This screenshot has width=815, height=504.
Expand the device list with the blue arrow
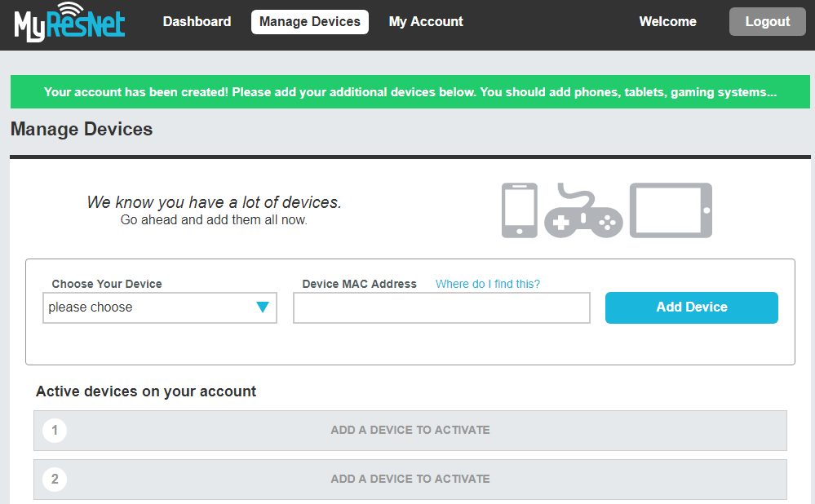pos(262,307)
